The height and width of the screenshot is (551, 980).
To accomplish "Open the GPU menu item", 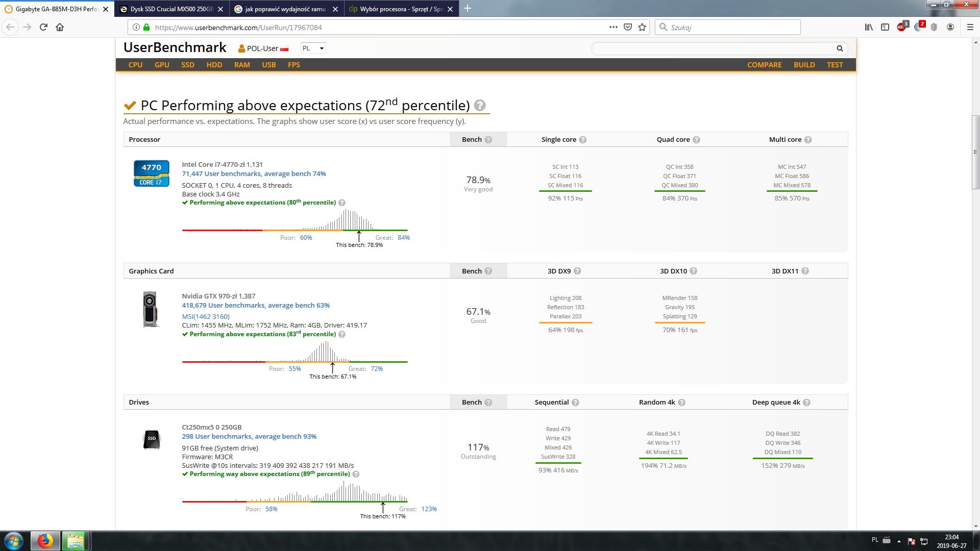I will 162,65.
